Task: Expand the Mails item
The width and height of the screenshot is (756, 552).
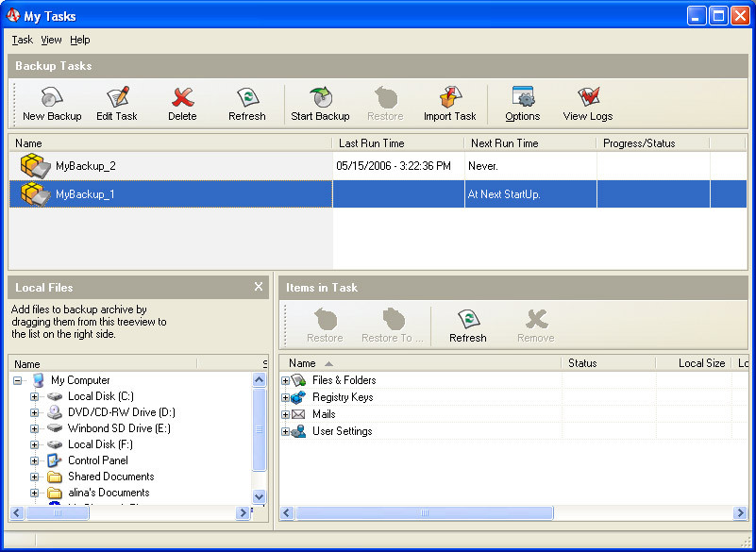Action: coord(285,414)
